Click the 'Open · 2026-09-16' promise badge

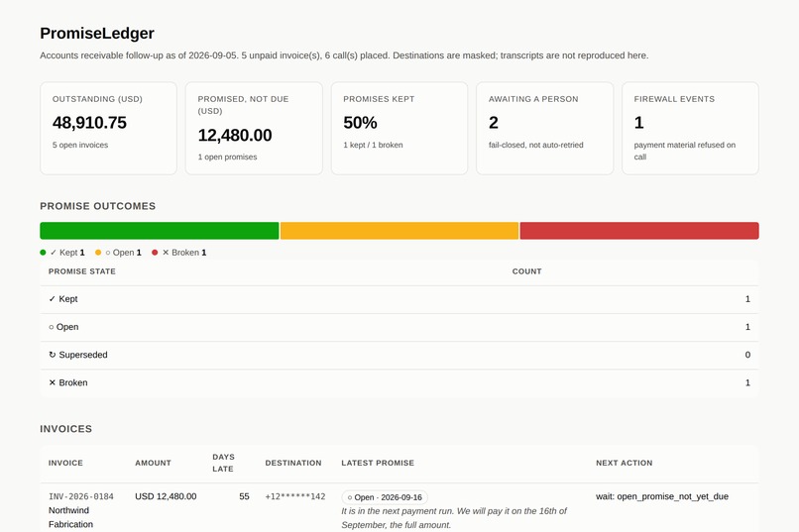tap(385, 497)
